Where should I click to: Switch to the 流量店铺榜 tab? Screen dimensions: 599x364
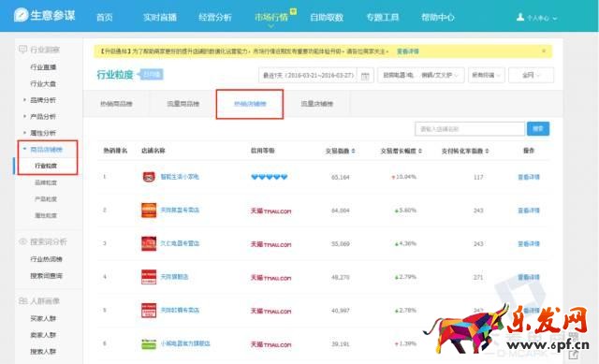point(316,104)
